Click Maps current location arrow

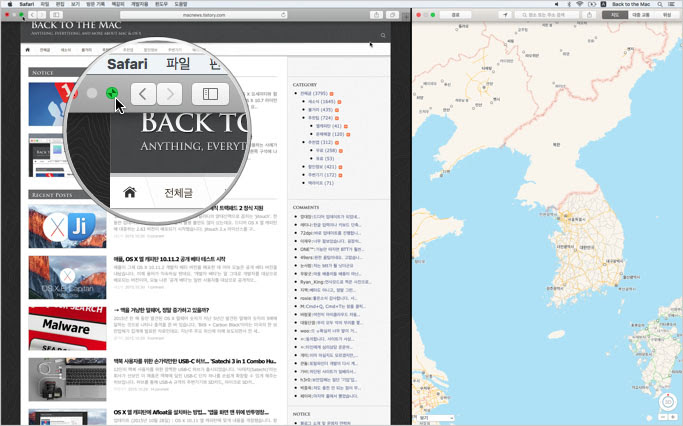click(x=505, y=15)
